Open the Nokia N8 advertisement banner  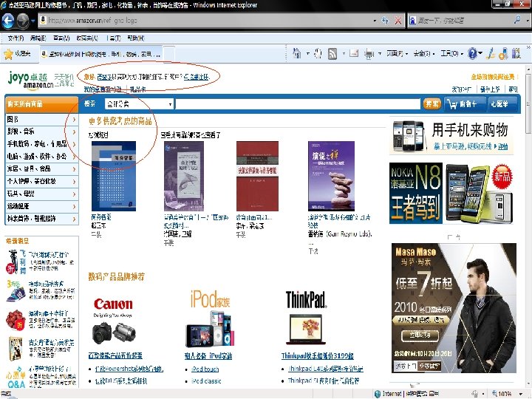(x=451, y=194)
